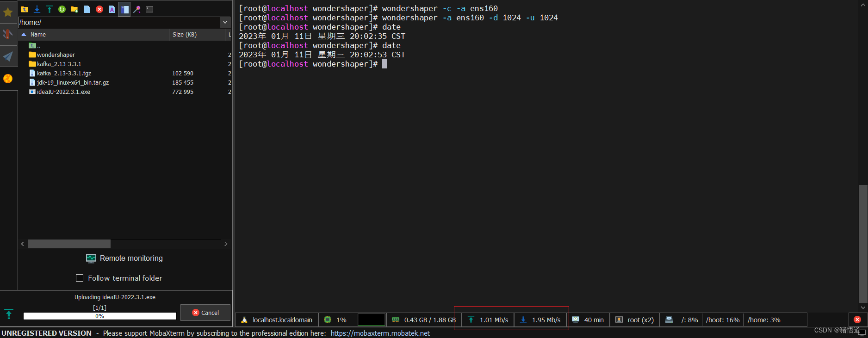The image size is (868, 338).
Task: Click the Remote monitoring chart icon
Action: (x=91, y=258)
